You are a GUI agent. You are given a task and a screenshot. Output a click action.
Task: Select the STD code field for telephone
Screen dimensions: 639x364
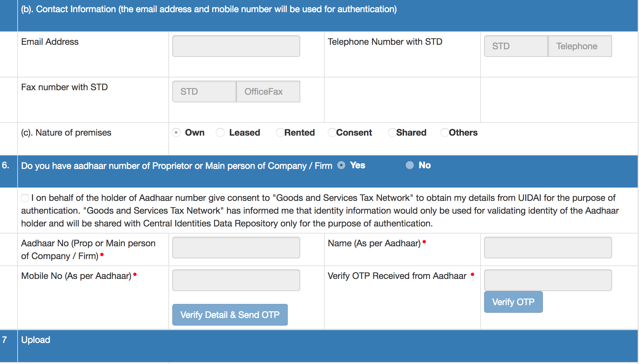(514, 46)
